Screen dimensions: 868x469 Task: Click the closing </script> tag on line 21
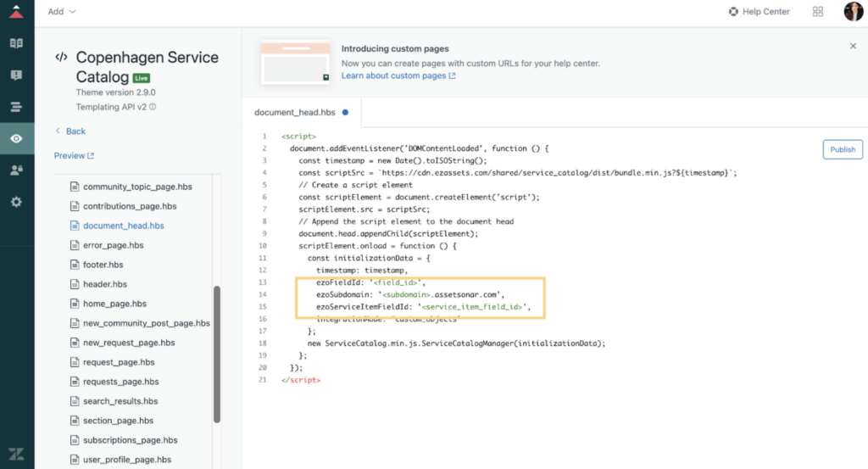pos(301,380)
